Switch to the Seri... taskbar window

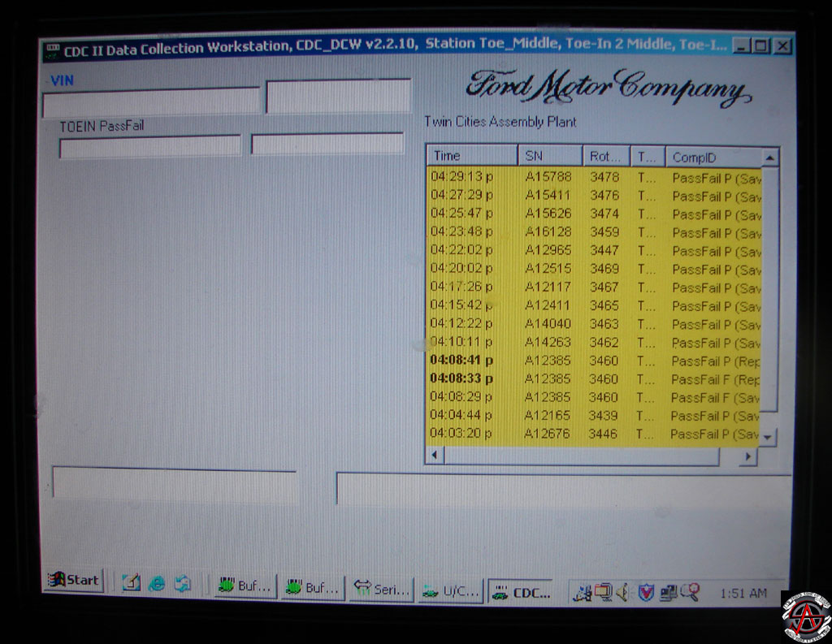click(381, 590)
